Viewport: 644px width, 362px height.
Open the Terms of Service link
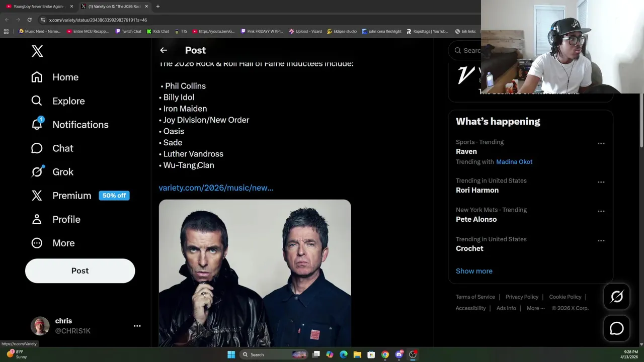[x=475, y=297]
